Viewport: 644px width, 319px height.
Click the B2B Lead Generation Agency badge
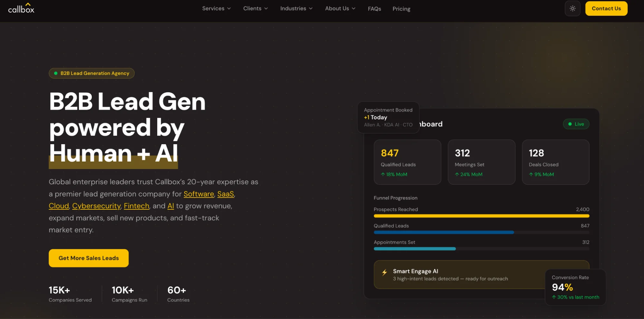(x=91, y=73)
